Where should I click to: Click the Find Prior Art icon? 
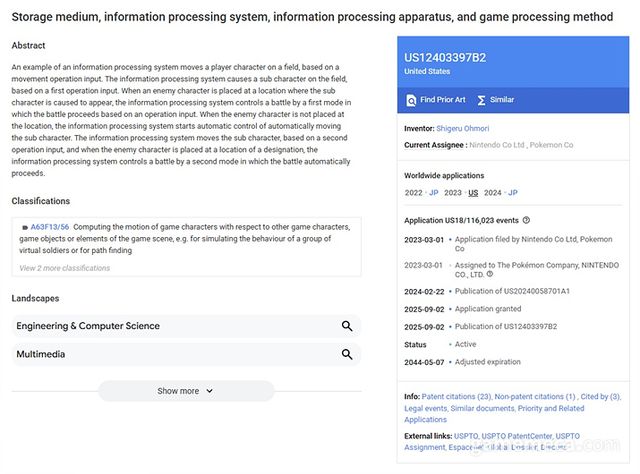point(411,100)
